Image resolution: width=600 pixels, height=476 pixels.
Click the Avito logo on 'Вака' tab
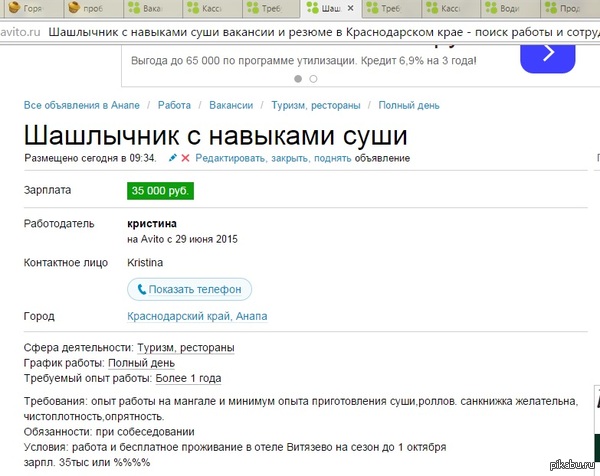(x=134, y=8)
